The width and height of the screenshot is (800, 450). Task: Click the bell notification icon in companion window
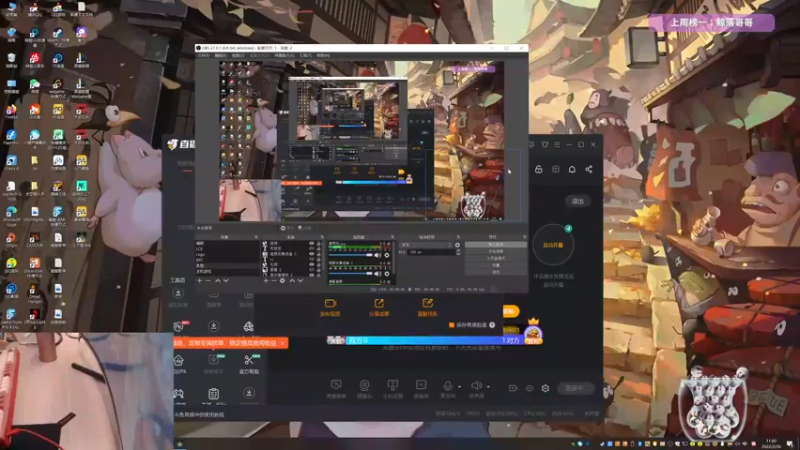[572, 169]
